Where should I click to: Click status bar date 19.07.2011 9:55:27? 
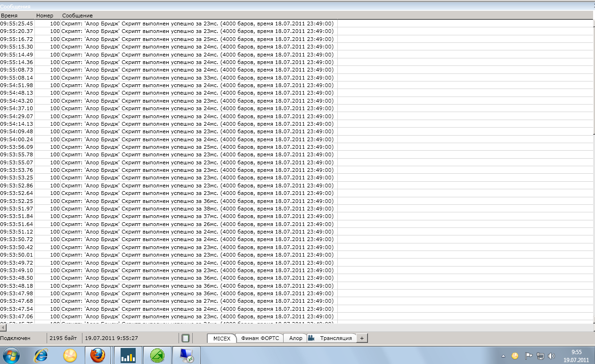pos(112,338)
